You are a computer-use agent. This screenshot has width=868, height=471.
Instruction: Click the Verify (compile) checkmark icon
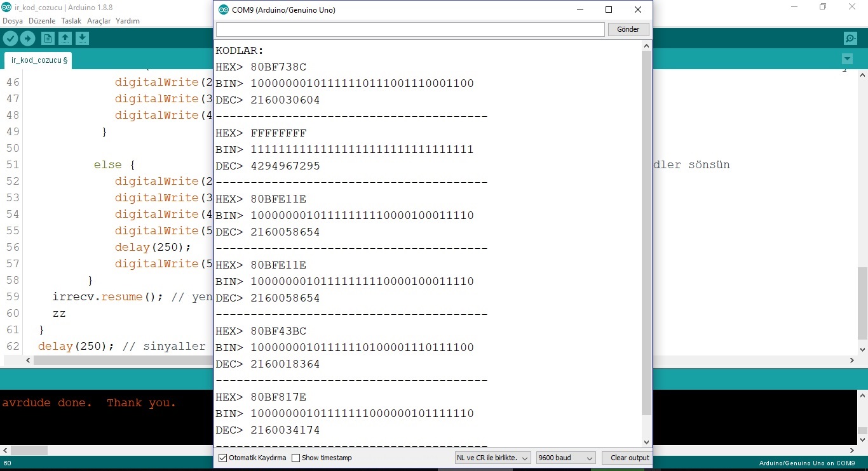(10, 38)
